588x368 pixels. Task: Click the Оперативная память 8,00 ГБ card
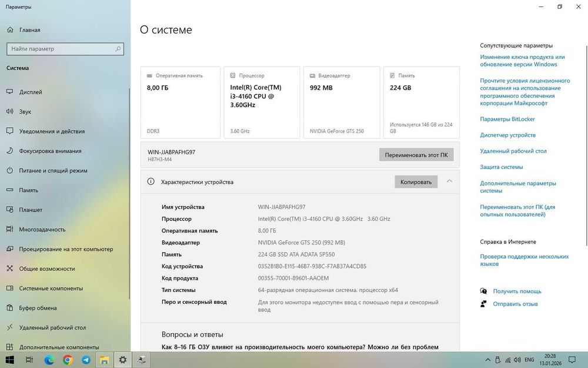tap(181, 102)
